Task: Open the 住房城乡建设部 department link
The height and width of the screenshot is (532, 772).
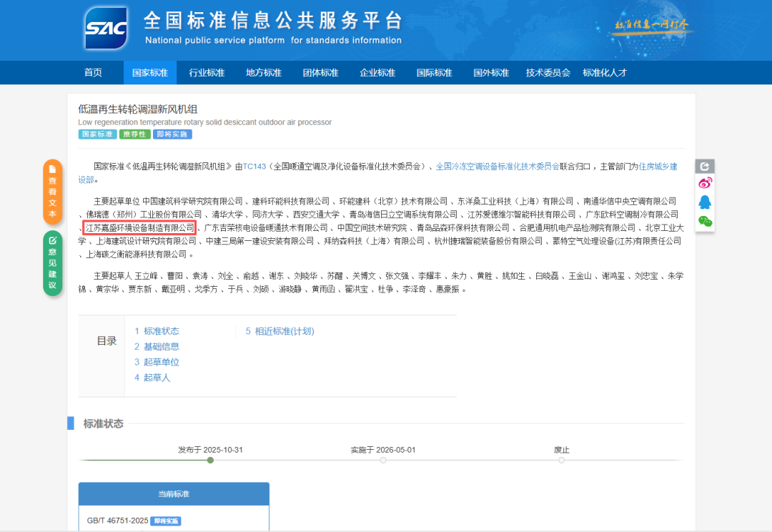Action: tap(658, 167)
